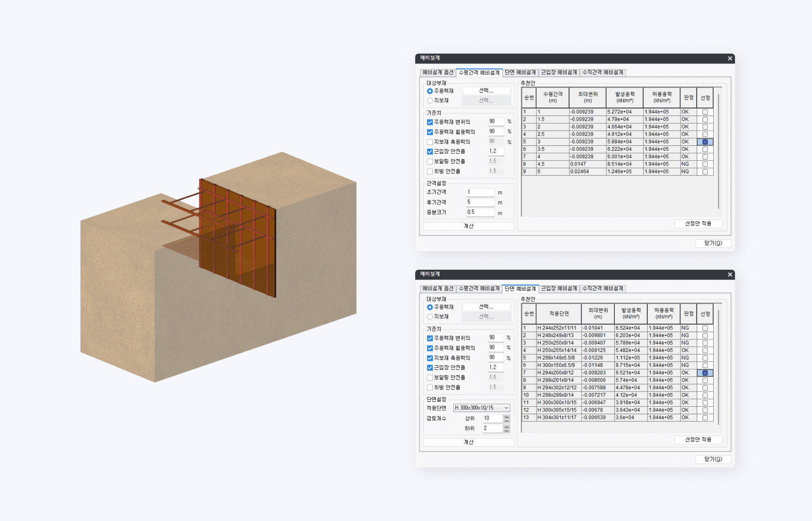Decrease the 하위 count with down arrow

click(506, 431)
